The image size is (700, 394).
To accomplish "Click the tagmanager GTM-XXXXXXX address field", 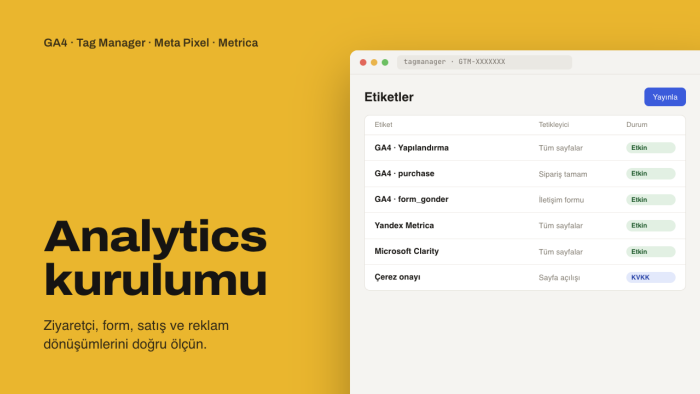I will [x=484, y=62].
